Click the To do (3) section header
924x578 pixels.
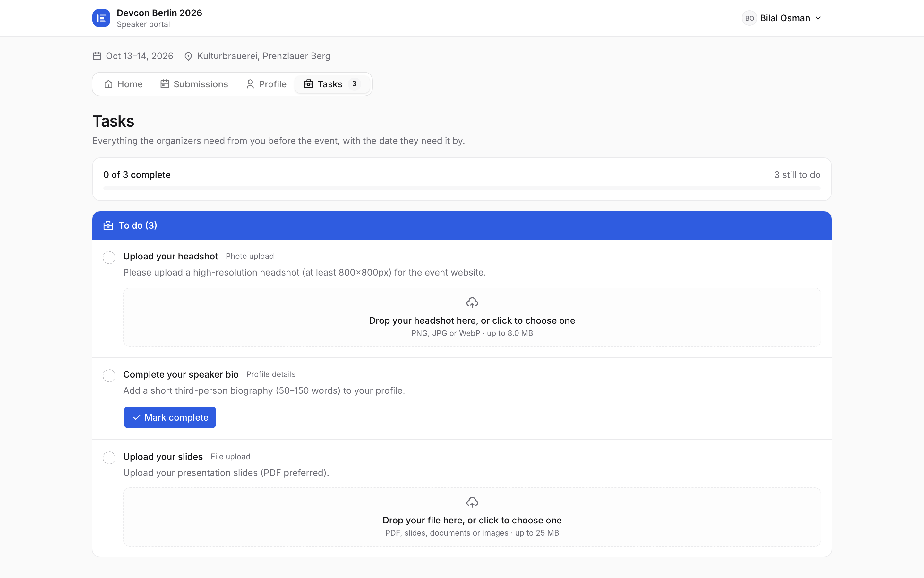point(462,225)
